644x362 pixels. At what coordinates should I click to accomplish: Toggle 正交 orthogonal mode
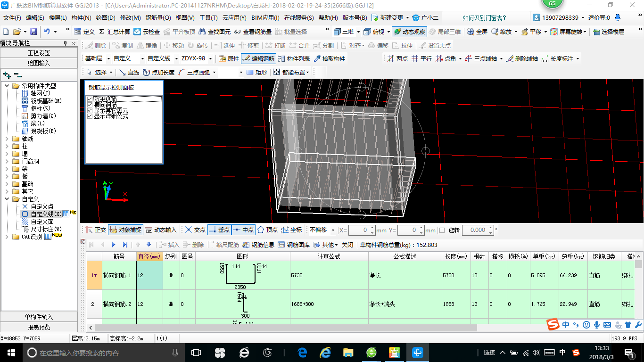(96, 230)
